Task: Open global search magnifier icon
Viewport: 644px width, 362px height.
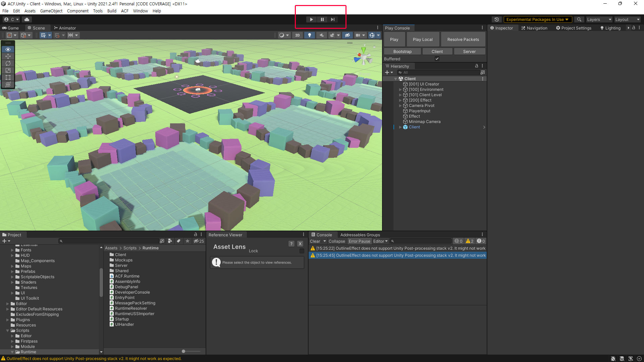Action: [579, 19]
